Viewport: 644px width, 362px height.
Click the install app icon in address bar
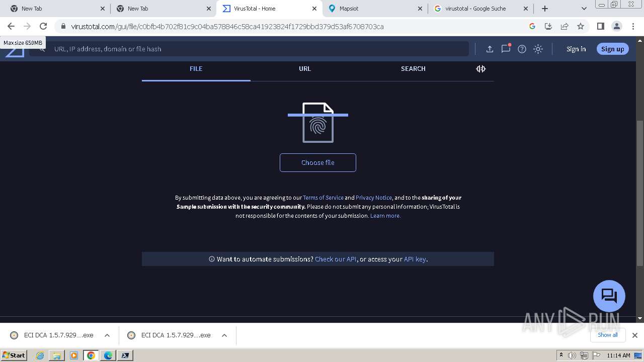click(x=548, y=26)
